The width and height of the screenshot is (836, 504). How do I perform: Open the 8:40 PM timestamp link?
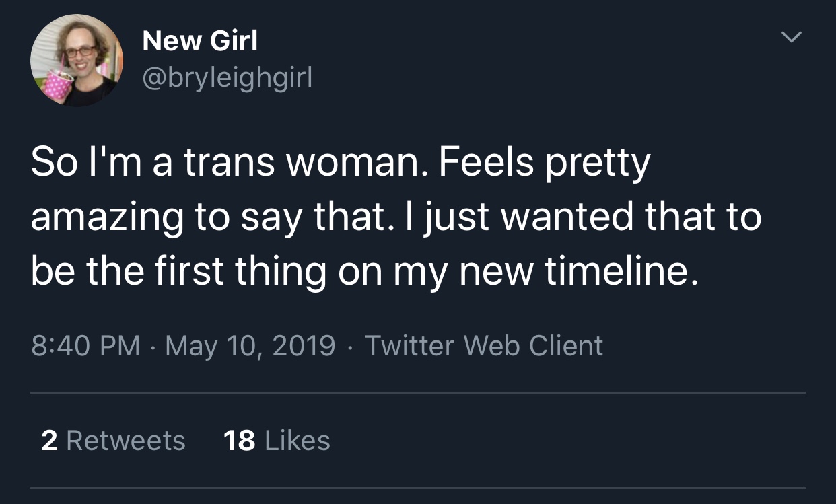coord(85,346)
